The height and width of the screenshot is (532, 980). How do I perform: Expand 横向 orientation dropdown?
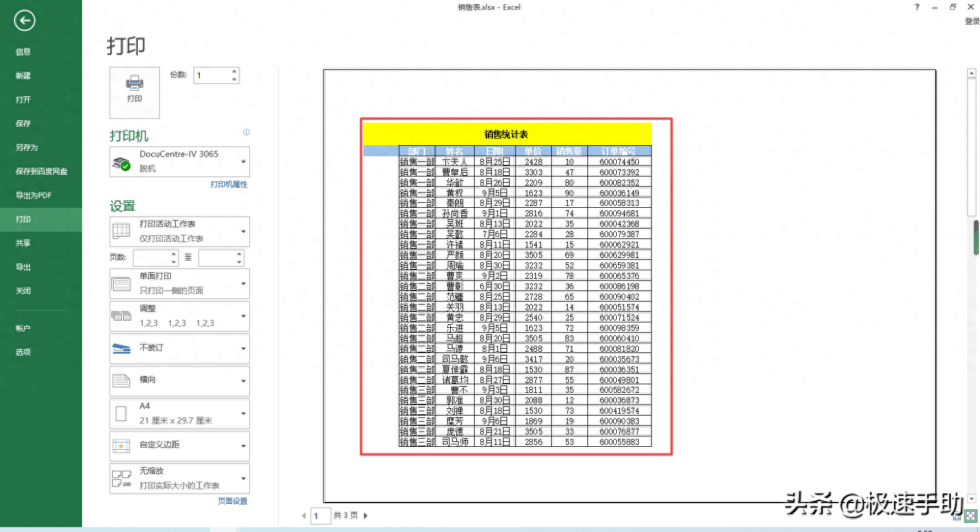click(244, 381)
